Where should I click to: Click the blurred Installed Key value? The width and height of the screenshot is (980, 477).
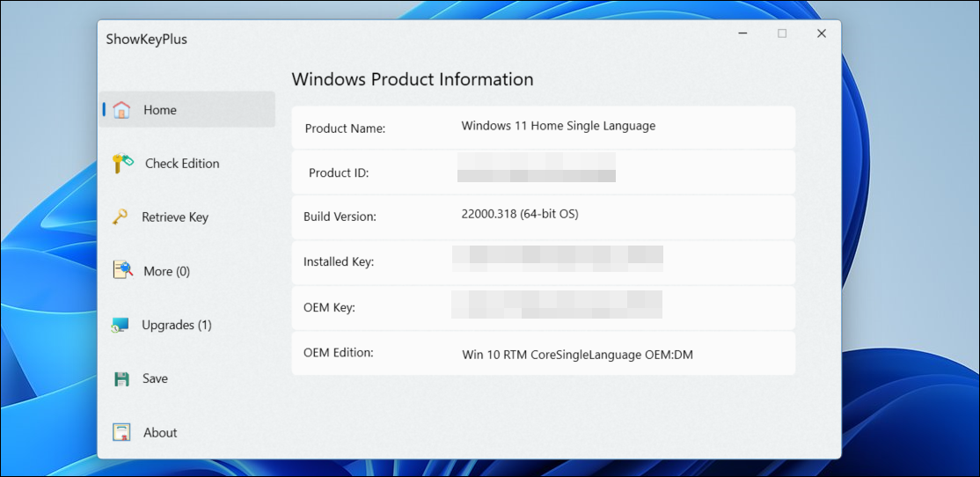pyautogui.click(x=557, y=258)
